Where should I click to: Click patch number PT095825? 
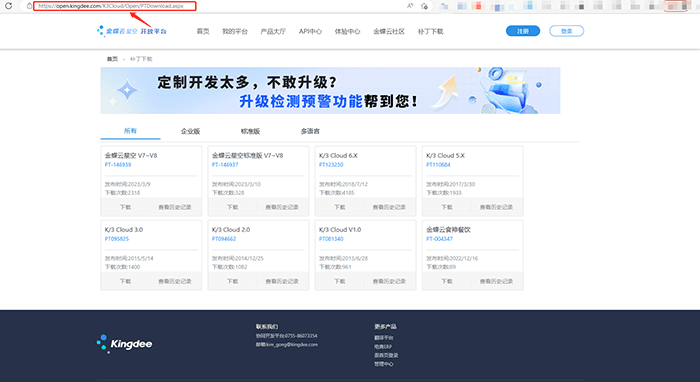point(117,239)
